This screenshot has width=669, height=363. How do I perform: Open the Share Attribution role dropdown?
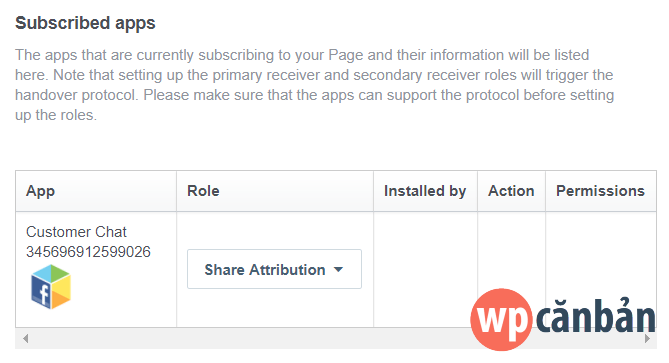[274, 269]
